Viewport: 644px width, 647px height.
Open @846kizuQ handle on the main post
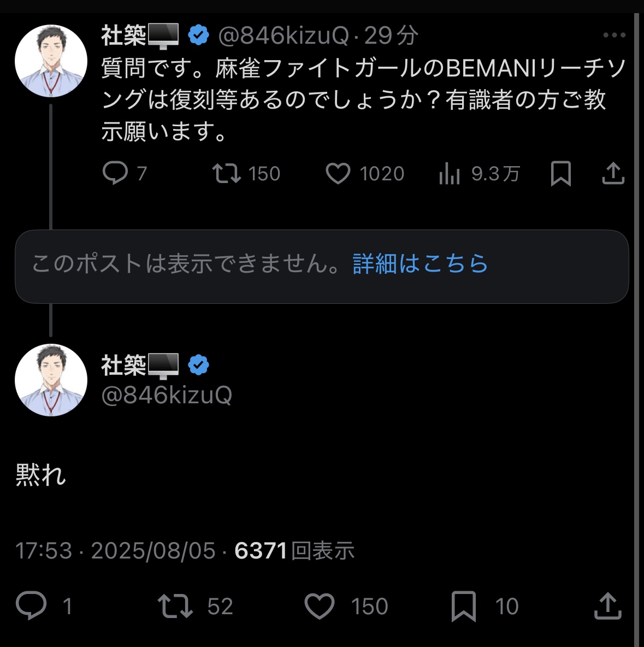tap(167, 395)
